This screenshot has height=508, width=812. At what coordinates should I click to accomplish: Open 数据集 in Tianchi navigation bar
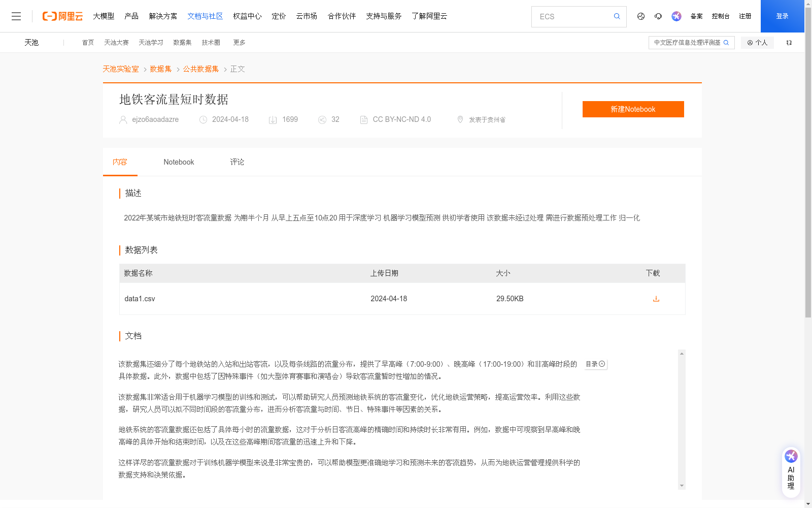pyautogui.click(x=182, y=43)
